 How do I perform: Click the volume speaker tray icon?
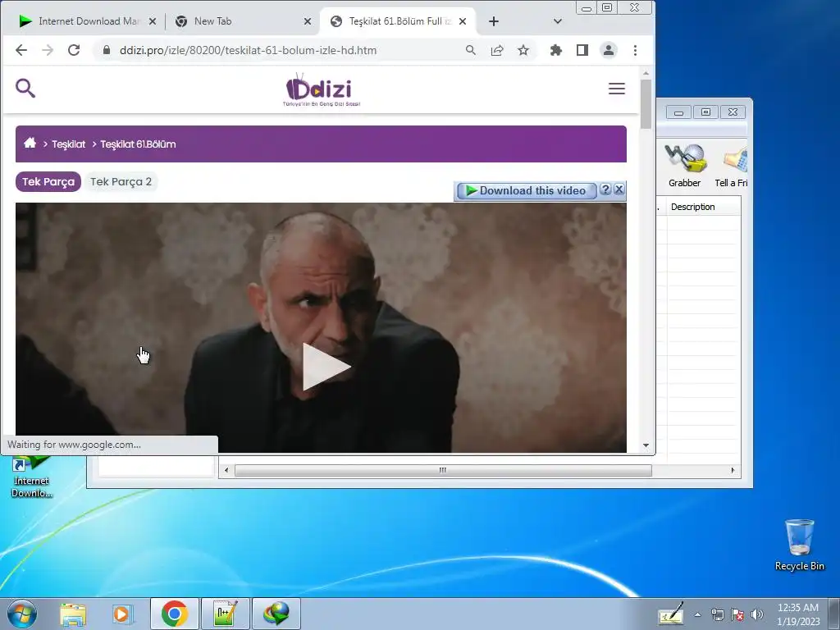[757, 614]
